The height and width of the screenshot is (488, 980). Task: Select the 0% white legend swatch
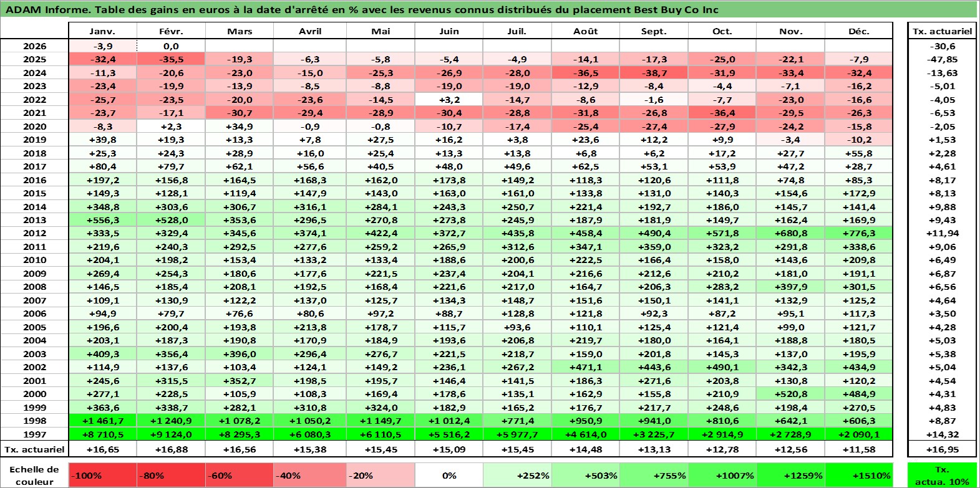[x=449, y=475]
